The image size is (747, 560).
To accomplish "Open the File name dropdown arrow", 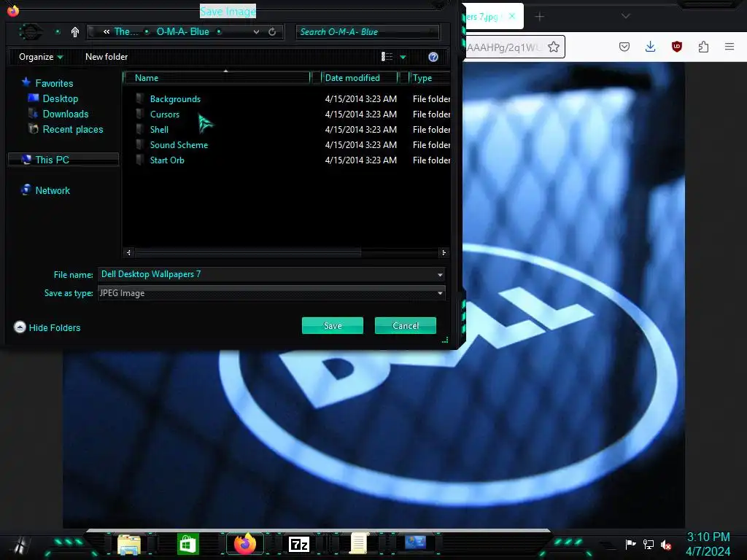I will coord(440,275).
